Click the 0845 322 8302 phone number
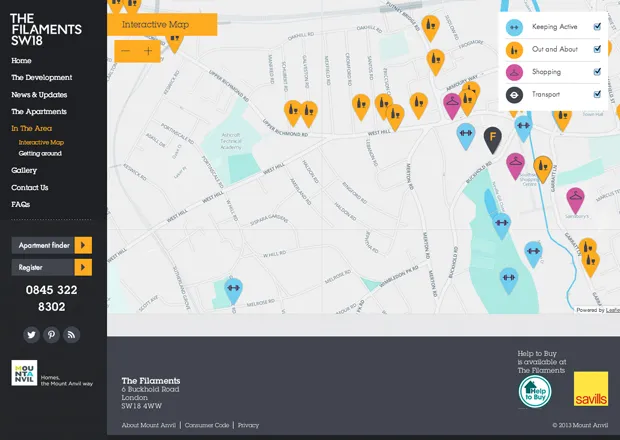 (51, 298)
